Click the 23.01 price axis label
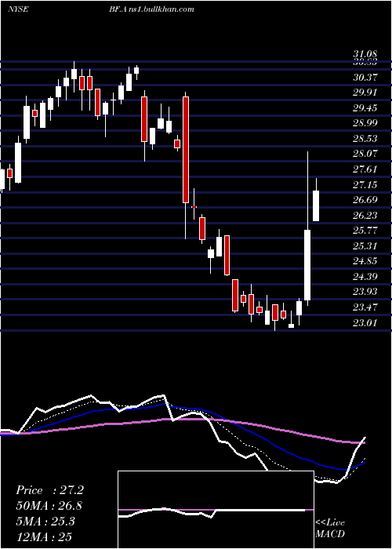This screenshot has height=549, width=392. click(365, 322)
